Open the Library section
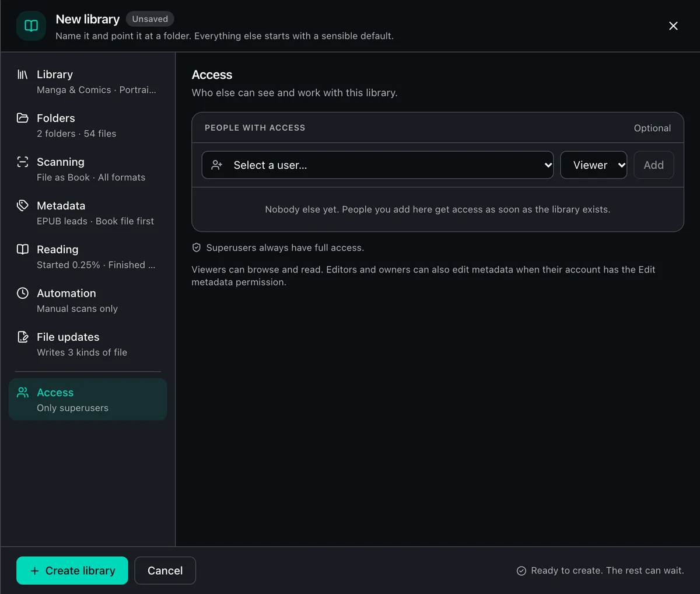 pyautogui.click(x=88, y=82)
